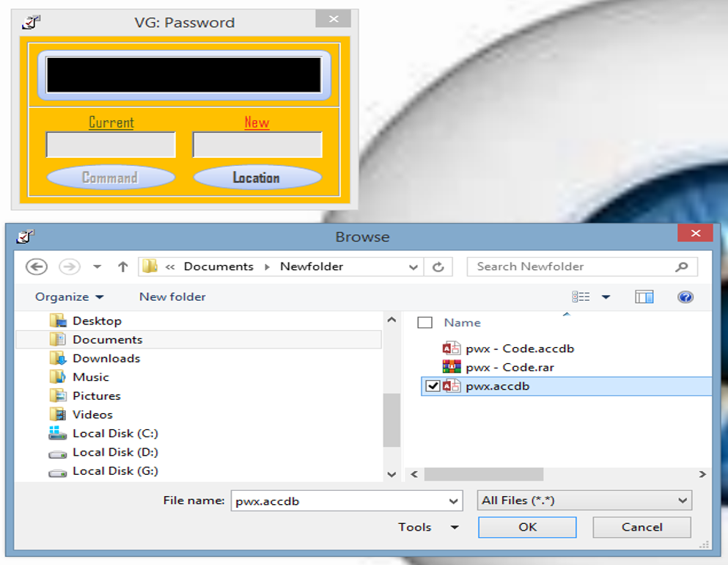Viewport: 728px width, 565px height.
Task: Select the file pwx - Code.rar
Action: click(510, 368)
